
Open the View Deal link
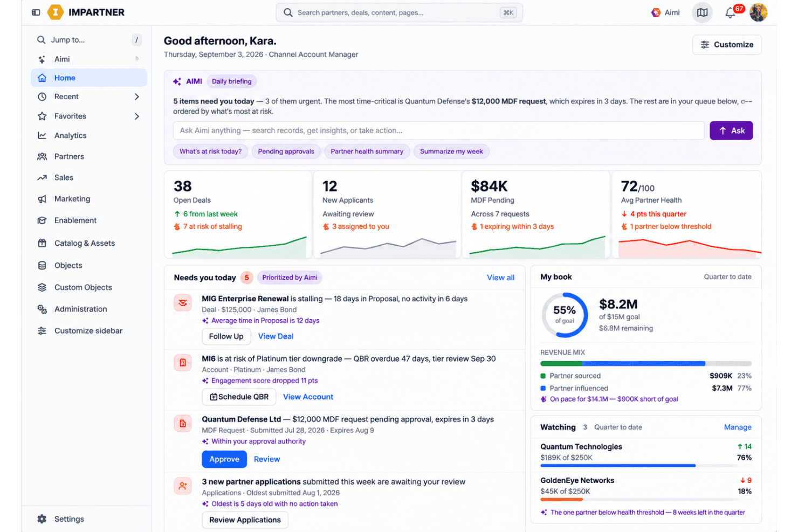[x=276, y=336]
